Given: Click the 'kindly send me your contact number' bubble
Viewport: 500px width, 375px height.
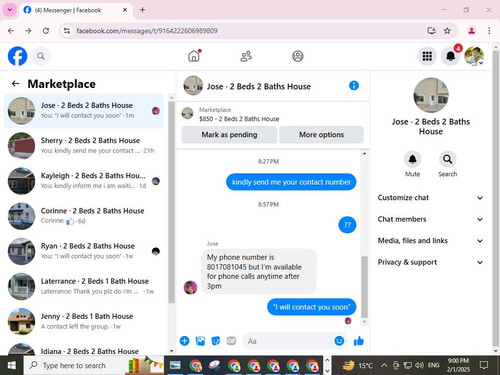Looking at the screenshot, I should click(x=291, y=182).
